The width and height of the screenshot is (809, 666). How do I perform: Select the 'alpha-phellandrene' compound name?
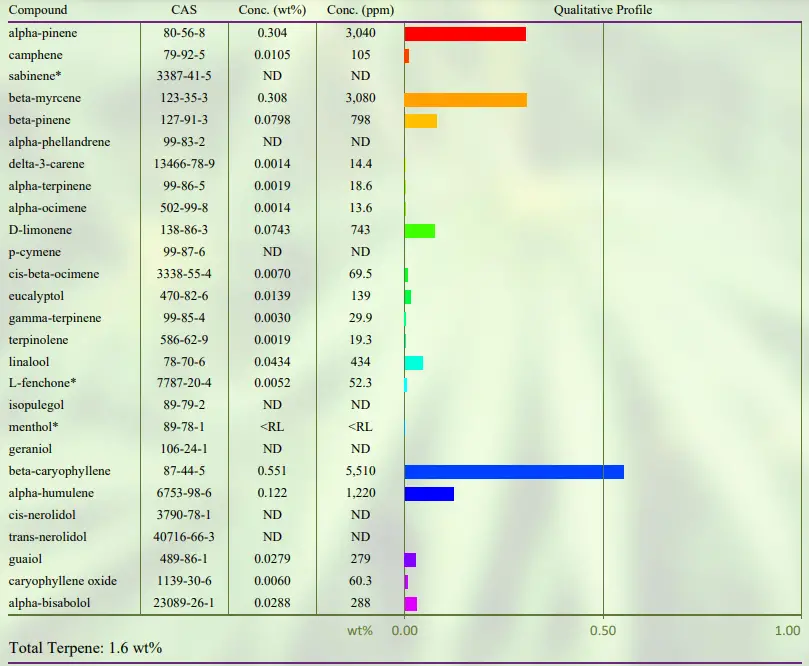tap(59, 142)
